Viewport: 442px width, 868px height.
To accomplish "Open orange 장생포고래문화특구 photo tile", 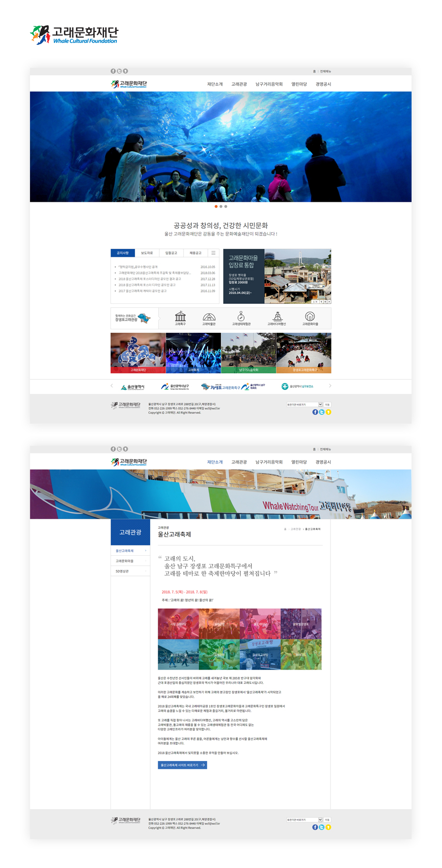I will pyautogui.click(x=304, y=353).
